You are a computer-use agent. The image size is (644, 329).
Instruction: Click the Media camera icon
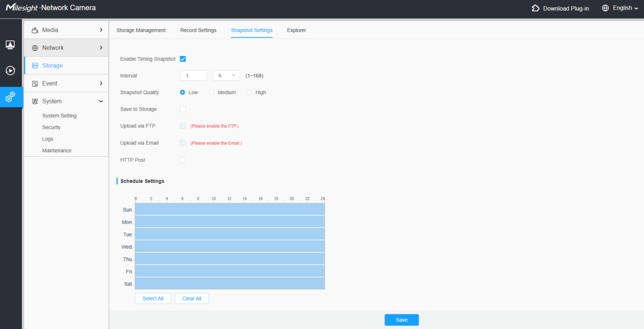[35, 30]
